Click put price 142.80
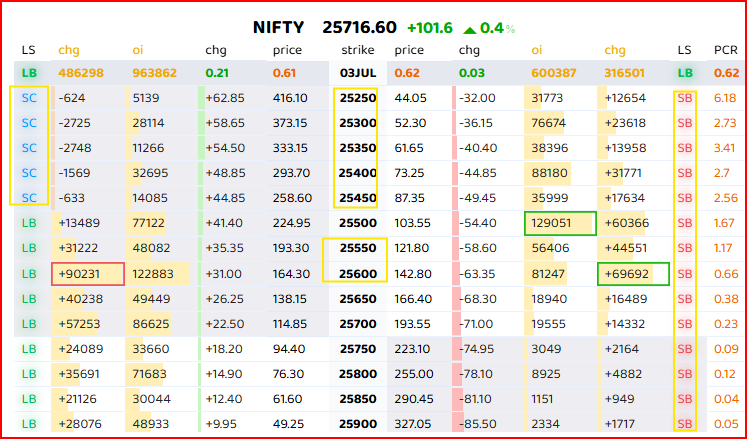 tap(413, 274)
